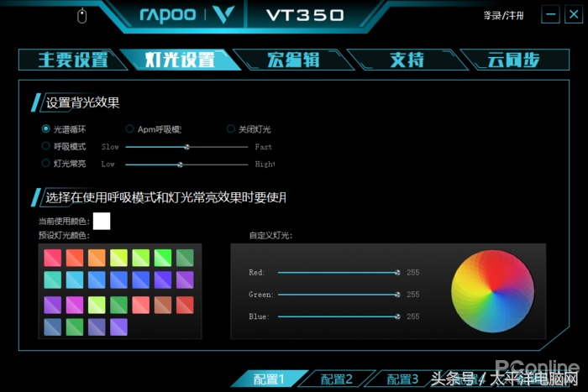Select the lavender swatch ending the last row

(x=119, y=327)
